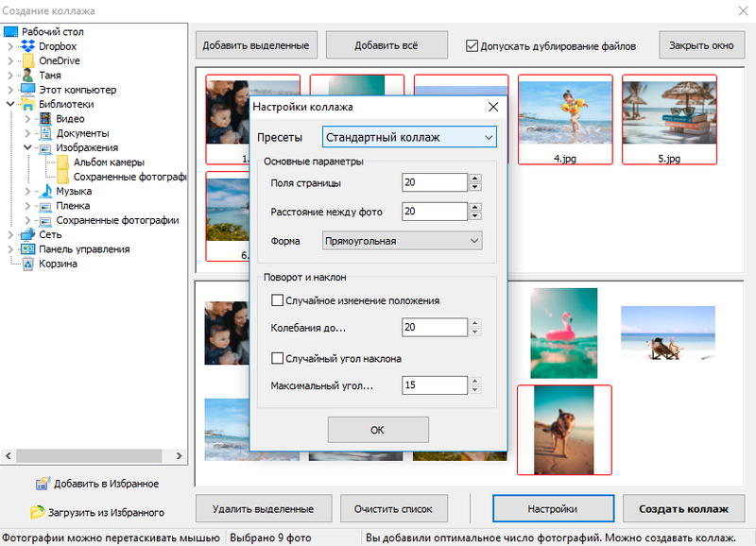756x546 pixels.
Task: Decrease Расстояние между фото with down arrow
Action: point(475,216)
